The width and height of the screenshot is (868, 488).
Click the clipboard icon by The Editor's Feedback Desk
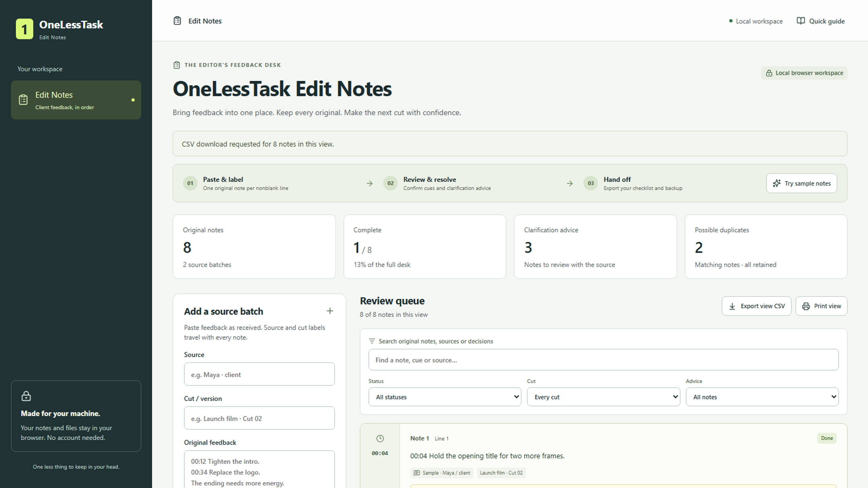tap(177, 65)
